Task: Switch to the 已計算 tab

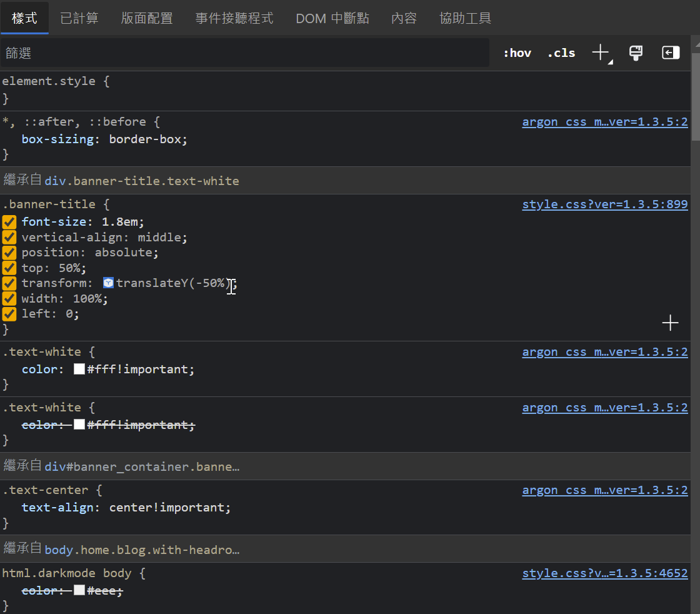Action: tap(79, 18)
